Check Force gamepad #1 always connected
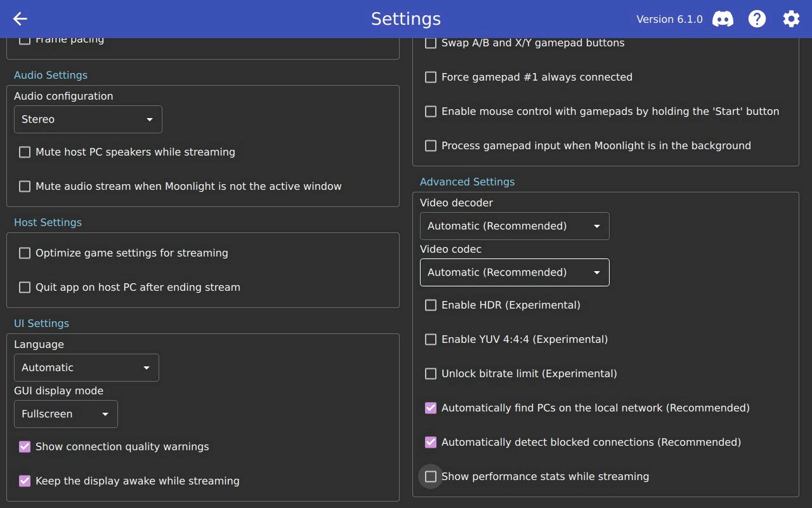This screenshot has width=812, height=508. [x=431, y=77]
